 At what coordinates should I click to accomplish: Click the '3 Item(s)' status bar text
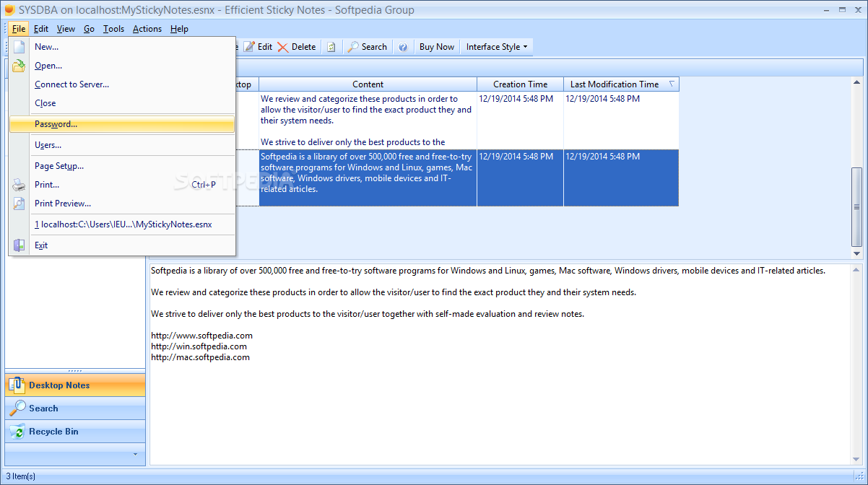(20, 476)
